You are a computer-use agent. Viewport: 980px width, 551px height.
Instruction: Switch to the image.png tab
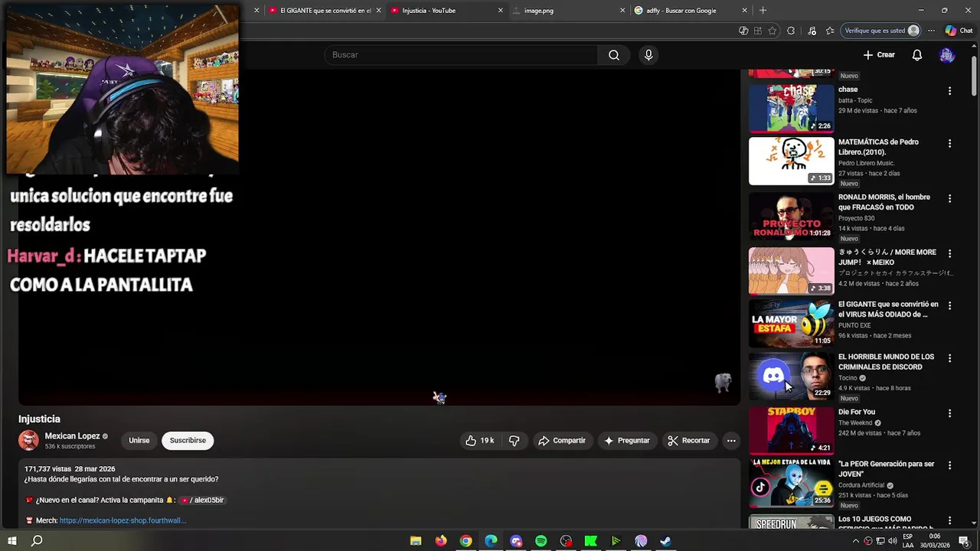569,11
